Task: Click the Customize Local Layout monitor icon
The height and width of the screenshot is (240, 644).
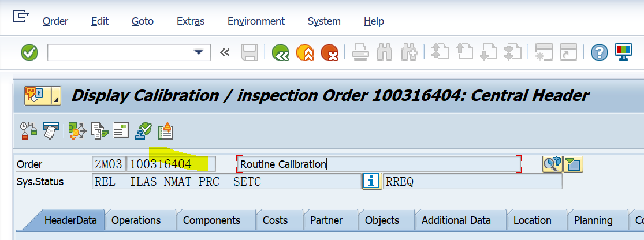Action: [623, 52]
